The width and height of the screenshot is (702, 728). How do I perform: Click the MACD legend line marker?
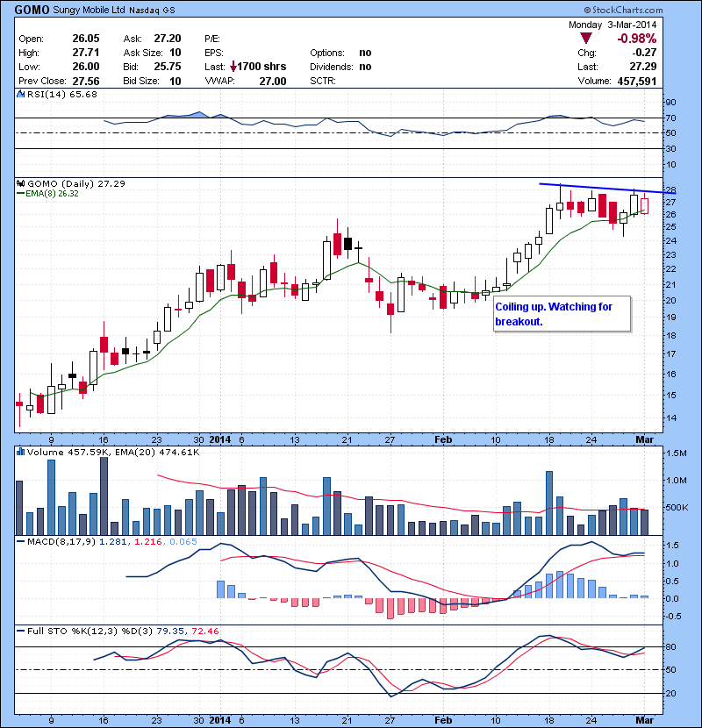pos(20,541)
